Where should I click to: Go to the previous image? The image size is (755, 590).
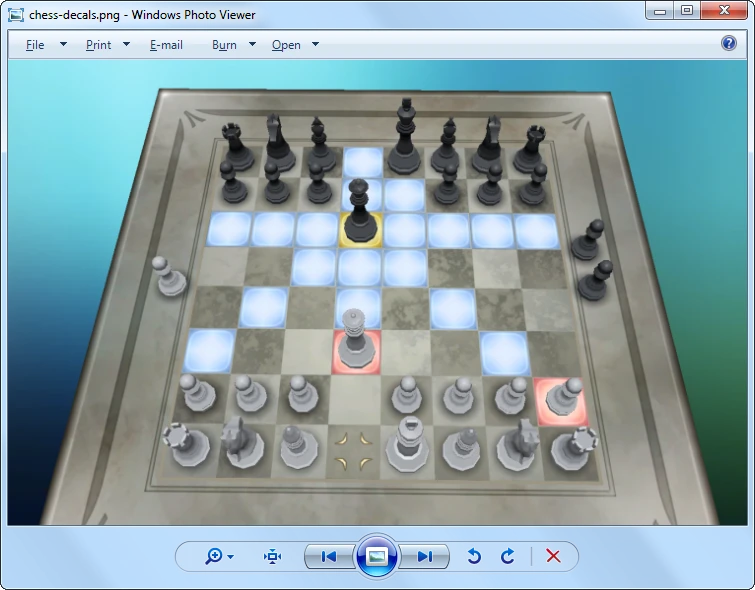[328, 557]
